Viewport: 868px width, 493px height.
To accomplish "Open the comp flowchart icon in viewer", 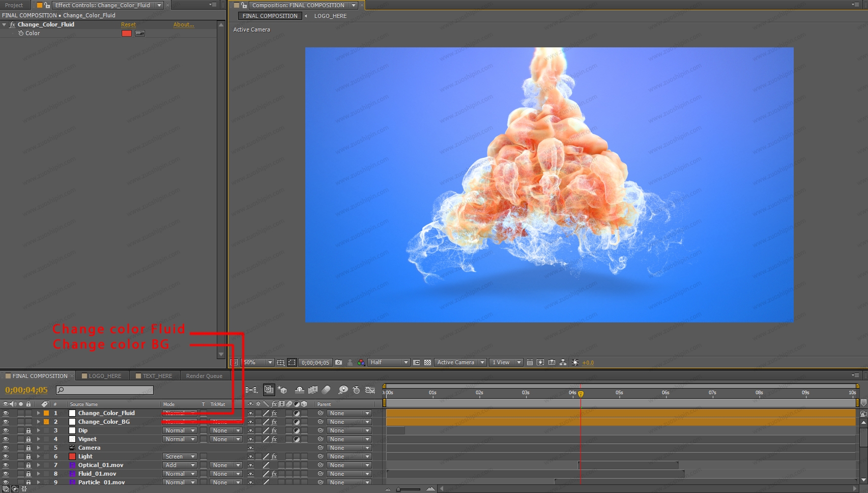I will click(563, 363).
